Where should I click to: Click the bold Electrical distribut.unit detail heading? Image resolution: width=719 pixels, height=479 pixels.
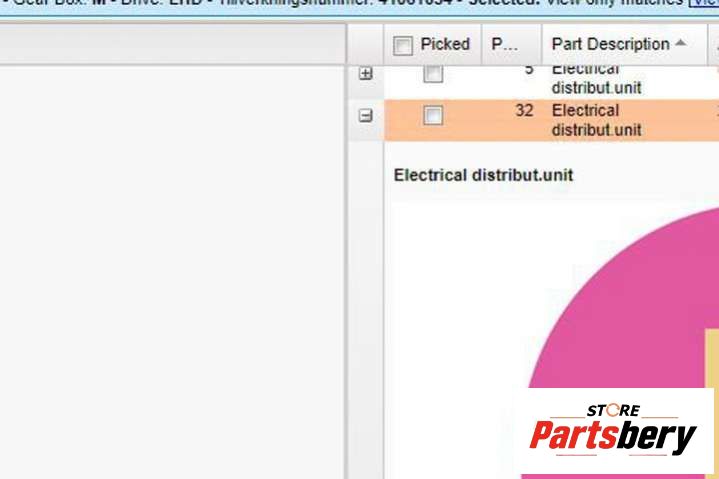point(483,175)
